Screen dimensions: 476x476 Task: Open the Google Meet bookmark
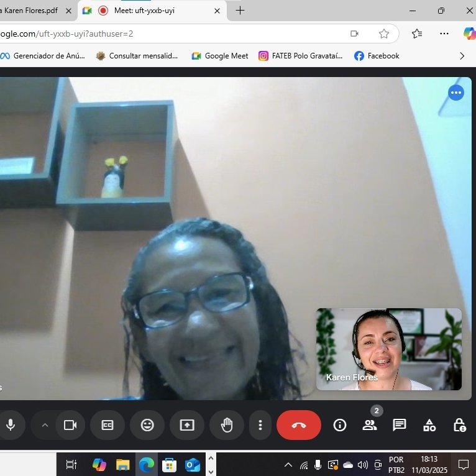[220, 56]
